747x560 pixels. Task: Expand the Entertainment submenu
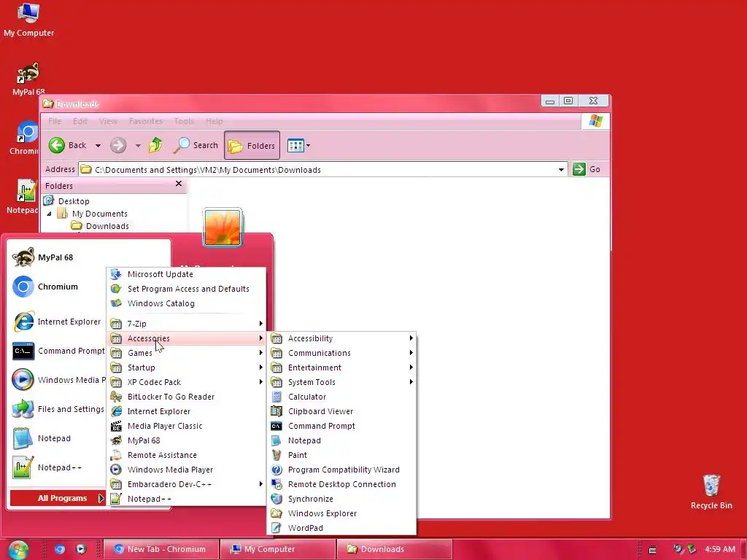341,367
